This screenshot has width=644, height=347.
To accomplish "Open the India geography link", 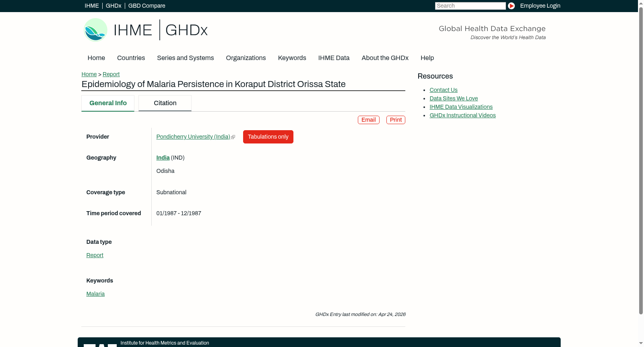I will point(163,158).
